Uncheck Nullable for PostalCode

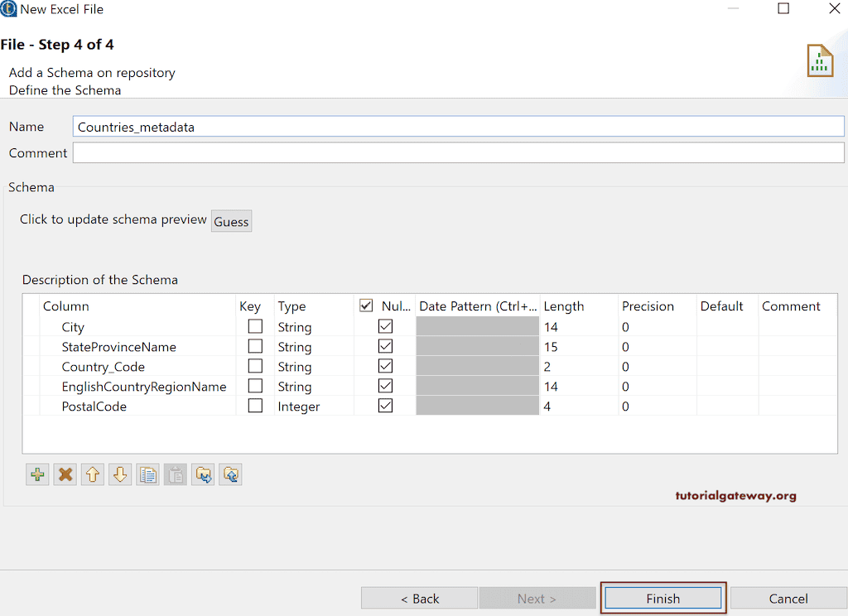[x=384, y=406]
